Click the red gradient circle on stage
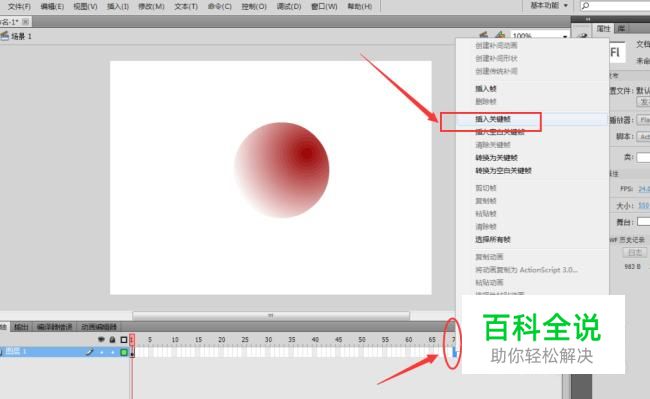This screenshot has height=399, width=650. point(282,170)
